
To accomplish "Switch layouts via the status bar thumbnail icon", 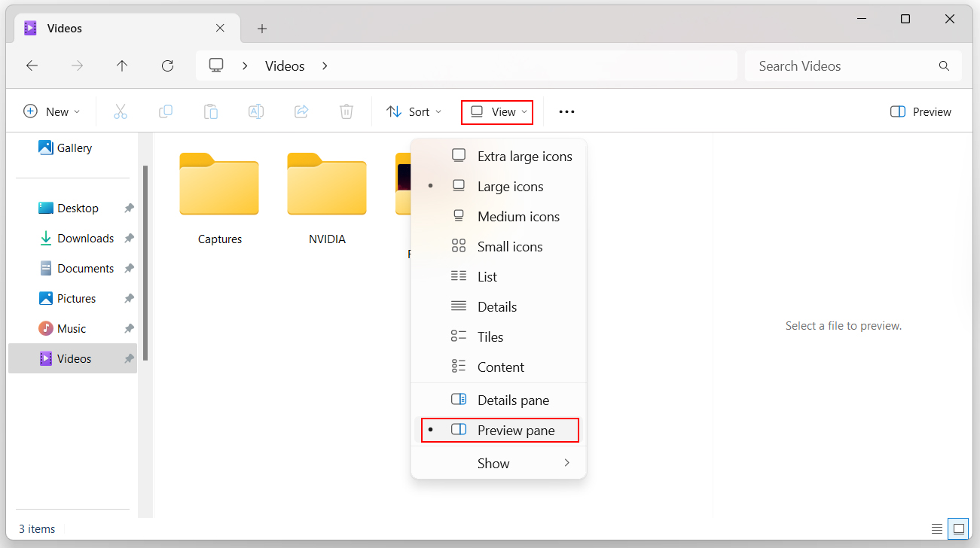I will (958, 528).
